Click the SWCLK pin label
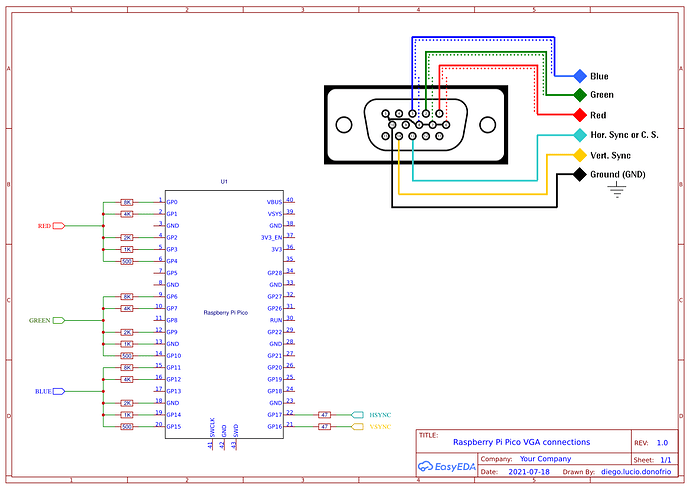 click(212, 427)
